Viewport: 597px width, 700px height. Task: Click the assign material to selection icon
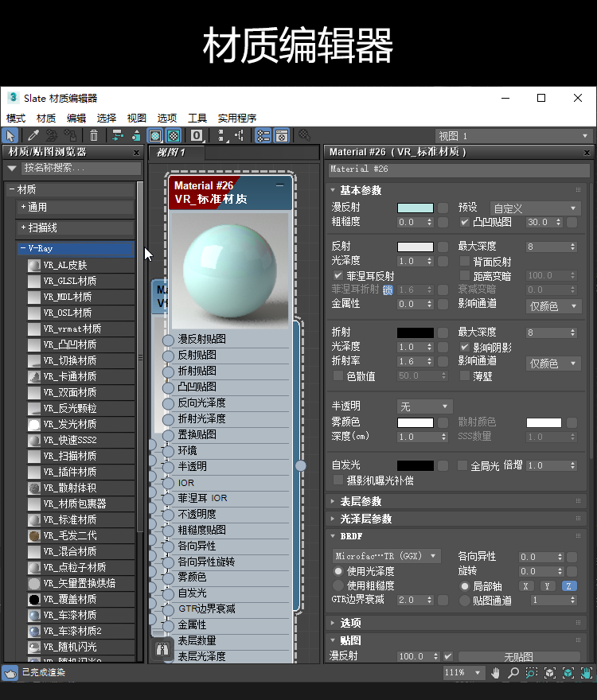(x=70, y=135)
